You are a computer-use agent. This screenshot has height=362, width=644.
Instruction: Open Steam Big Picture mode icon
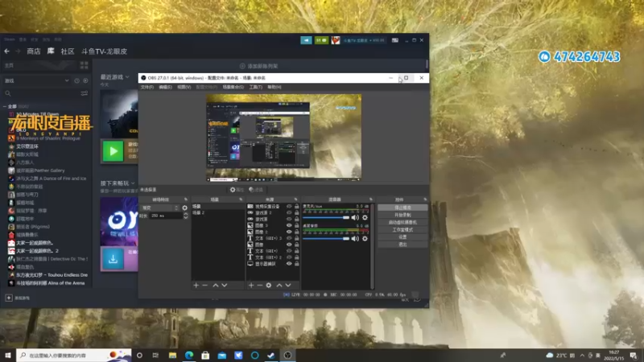pyautogui.click(x=395, y=40)
